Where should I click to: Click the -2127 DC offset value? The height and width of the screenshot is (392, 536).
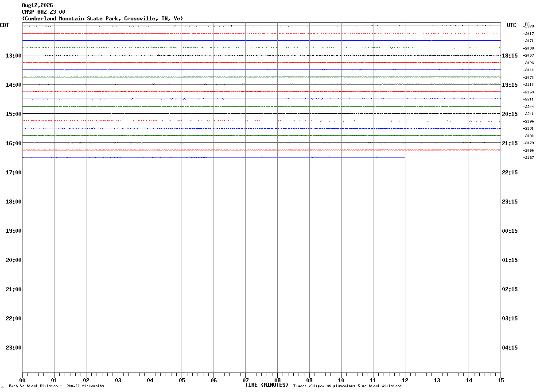coord(528,158)
